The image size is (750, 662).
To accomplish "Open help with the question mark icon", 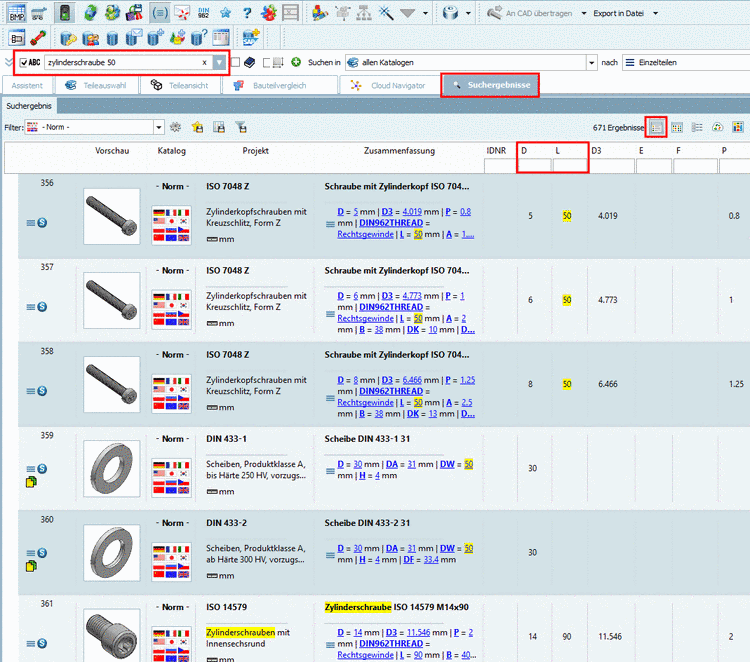I will coord(247,13).
